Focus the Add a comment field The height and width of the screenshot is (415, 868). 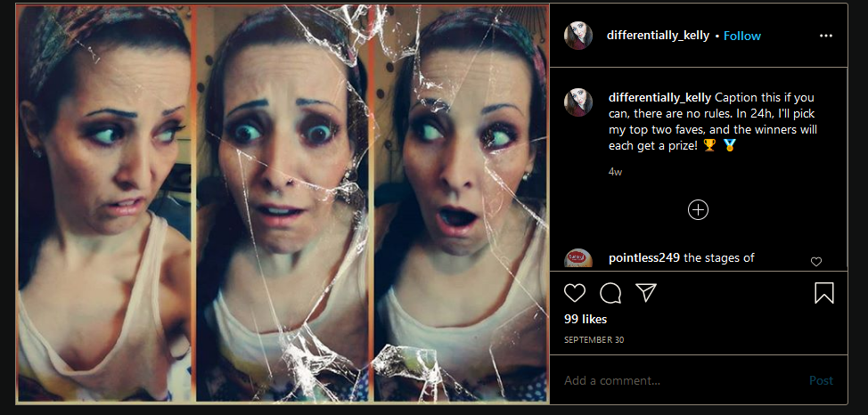681,380
